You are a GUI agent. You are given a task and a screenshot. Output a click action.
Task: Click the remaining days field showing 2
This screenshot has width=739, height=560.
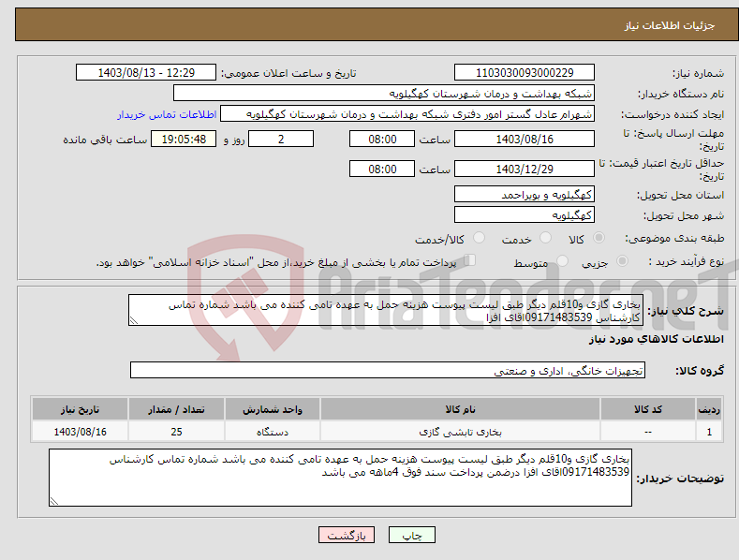click(281, 139)
